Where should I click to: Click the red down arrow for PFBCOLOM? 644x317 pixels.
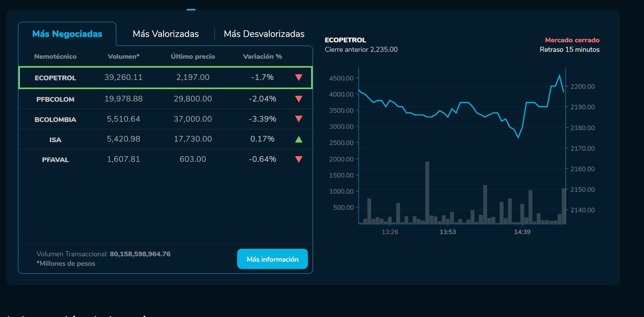298,99
